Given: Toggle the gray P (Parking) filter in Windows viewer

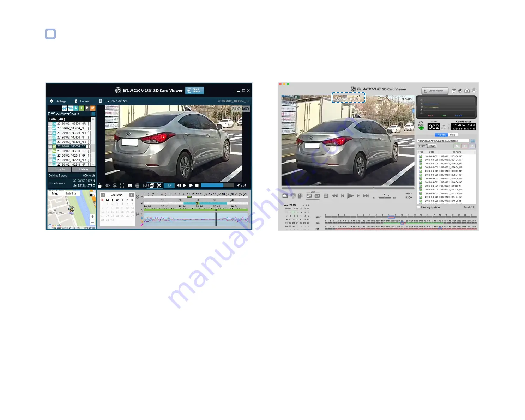Looking at the screenshot, I should click(87, 108).
